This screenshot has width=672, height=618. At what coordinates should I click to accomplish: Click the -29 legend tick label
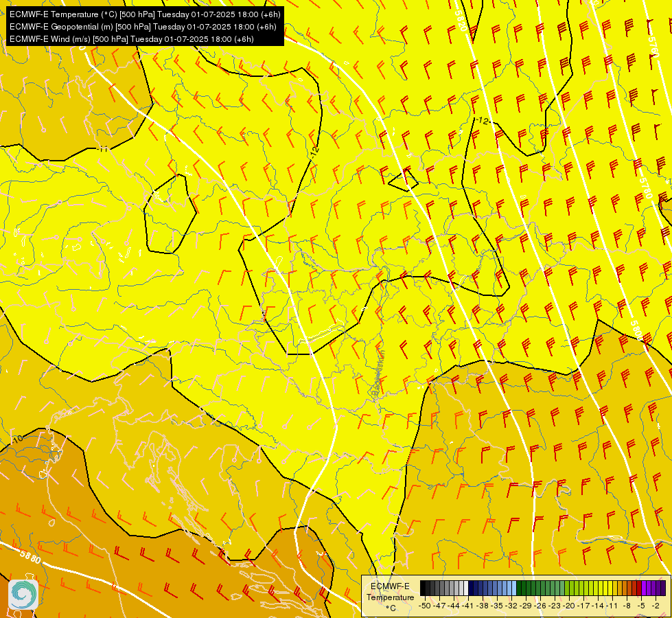[526, 606]
